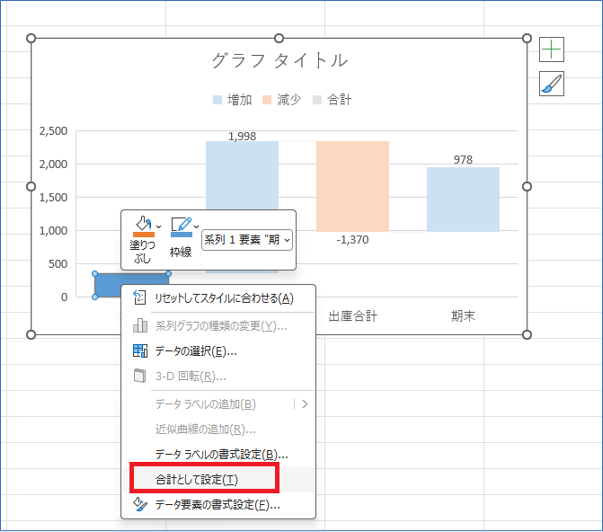Select データ ラベルの書式設定(B)... entry
The image size is (603, 532).
pyautogui.click(x=218, y=454)
